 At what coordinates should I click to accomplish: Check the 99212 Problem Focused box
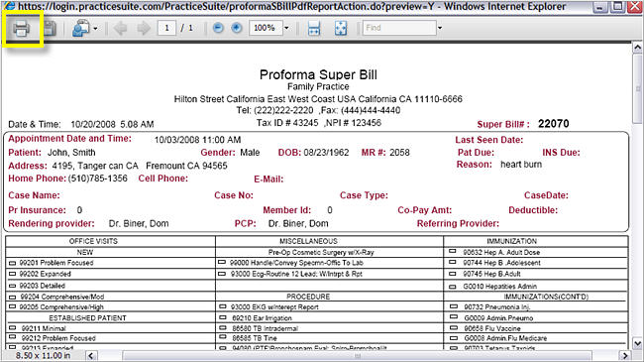pos(12,338)
